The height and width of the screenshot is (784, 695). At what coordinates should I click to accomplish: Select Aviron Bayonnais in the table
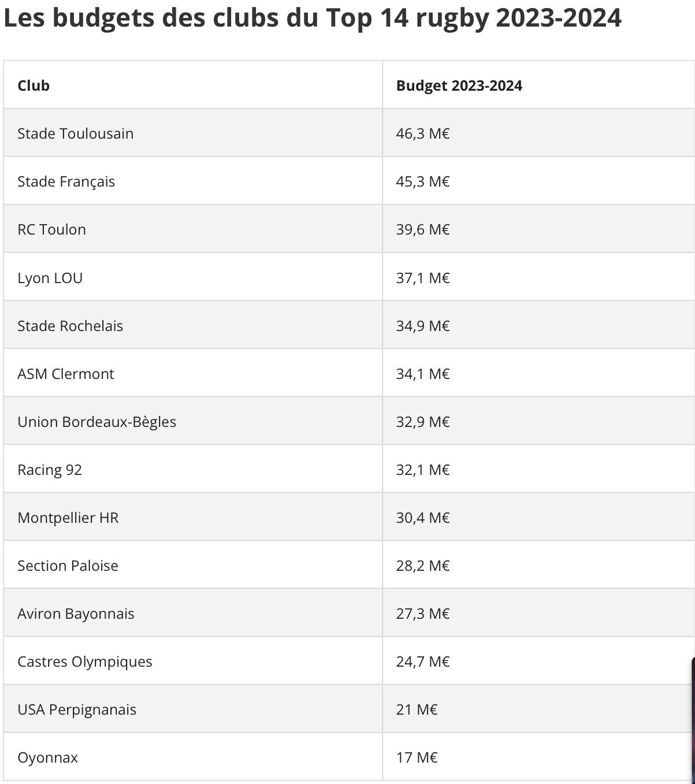tap(76, 614)
